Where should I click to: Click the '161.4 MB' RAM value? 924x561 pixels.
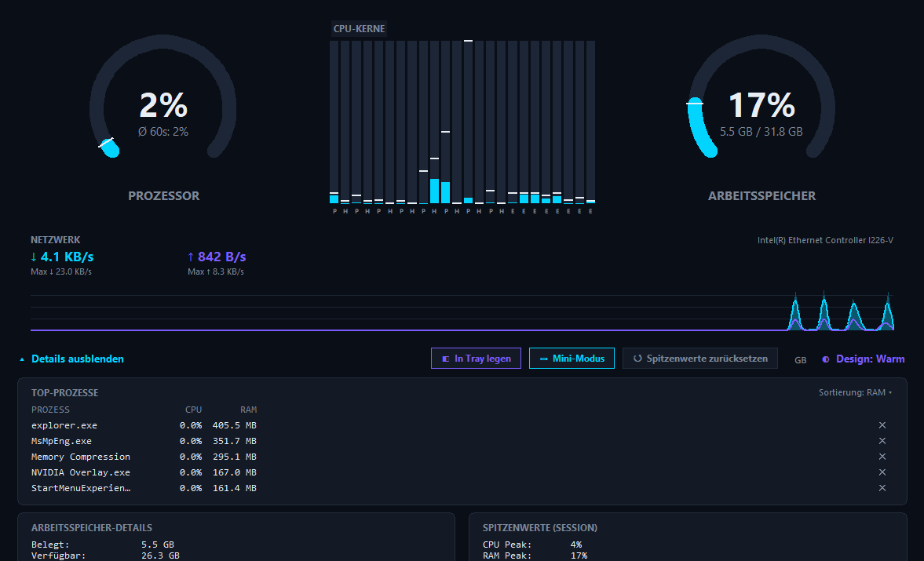[x=235, y=488]
